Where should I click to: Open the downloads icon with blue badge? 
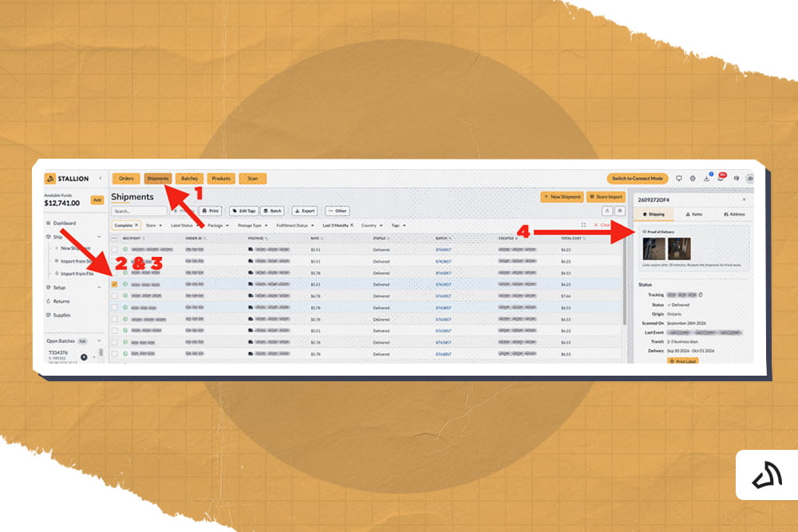click(x=707, y=178)
